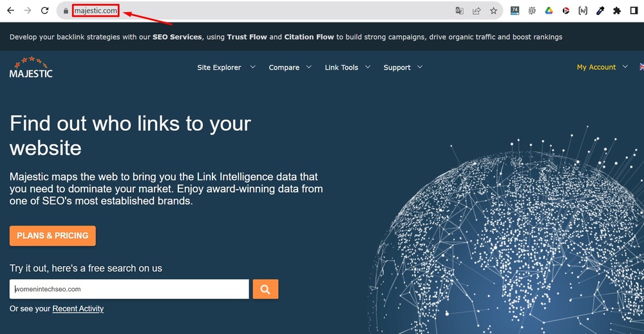Open the Extensions puzzle piece menu
The image size is (644, 334).
coord(617,11)
